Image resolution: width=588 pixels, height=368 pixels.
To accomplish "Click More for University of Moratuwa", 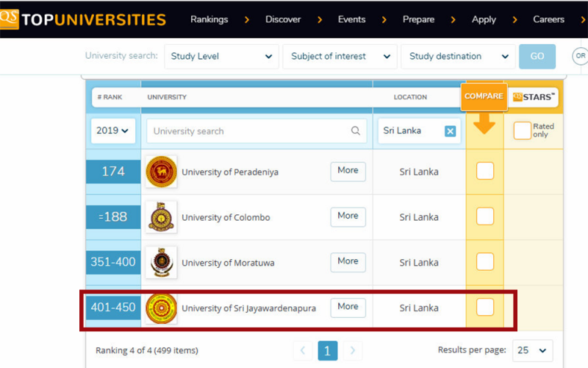I will [348, 261].
